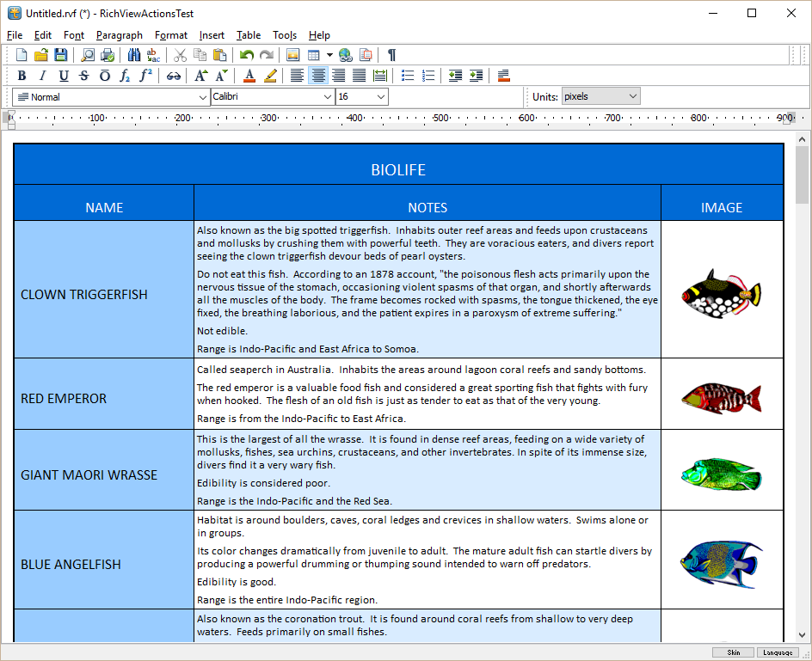Toggle Italic formatting
812x661 pixels.
coord(42,76)
